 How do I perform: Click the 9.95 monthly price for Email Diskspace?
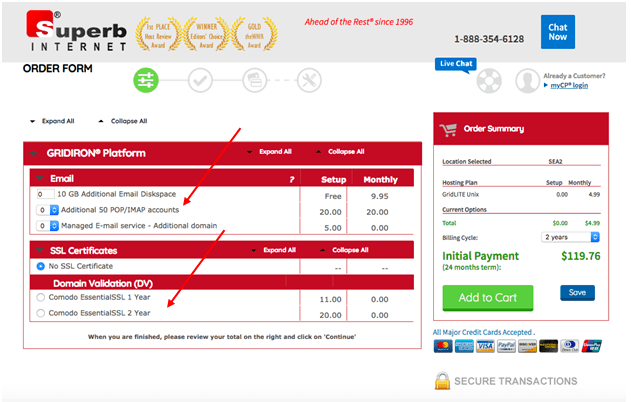pos(379,196)
